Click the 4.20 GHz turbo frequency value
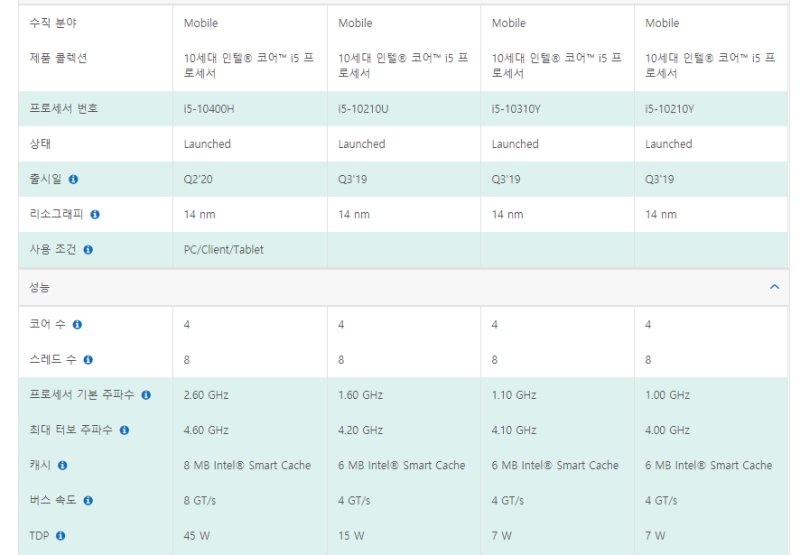This screenshot has width=800, height=555. tap(360, 431)
